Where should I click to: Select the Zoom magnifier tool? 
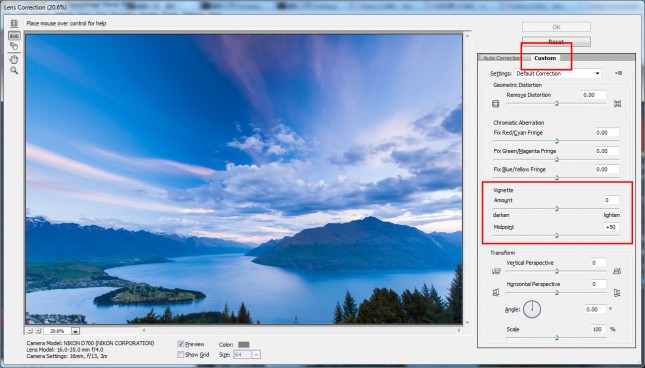coord(14,70)
